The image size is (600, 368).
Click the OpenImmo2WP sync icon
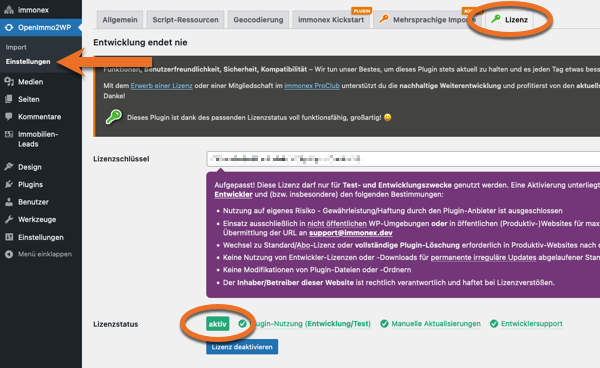9,28
